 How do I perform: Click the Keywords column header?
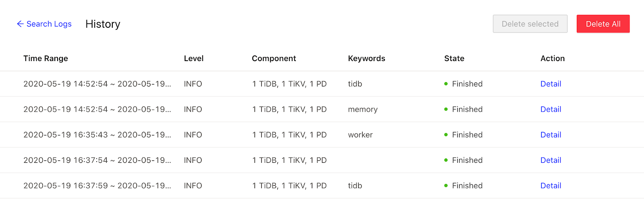point(366,59)
